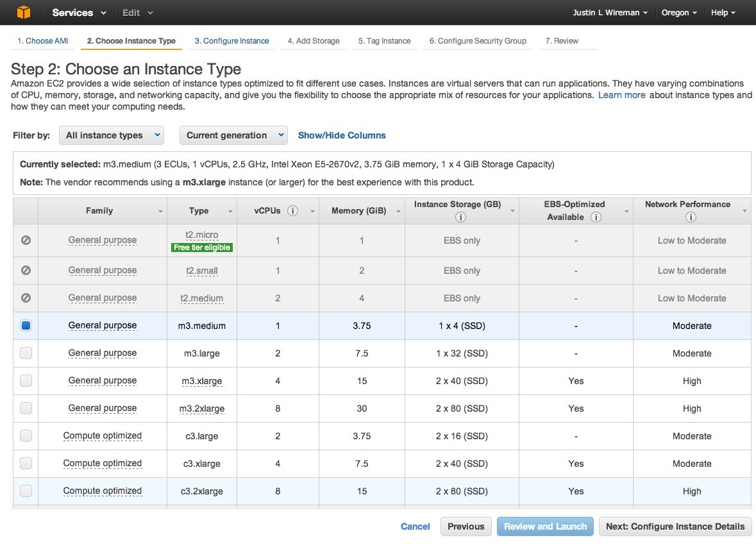The width and height of the screenshot is (756, 547).
Task: Select the m3.2xlarge instance checkbox
Action: [x=26, y=408]
